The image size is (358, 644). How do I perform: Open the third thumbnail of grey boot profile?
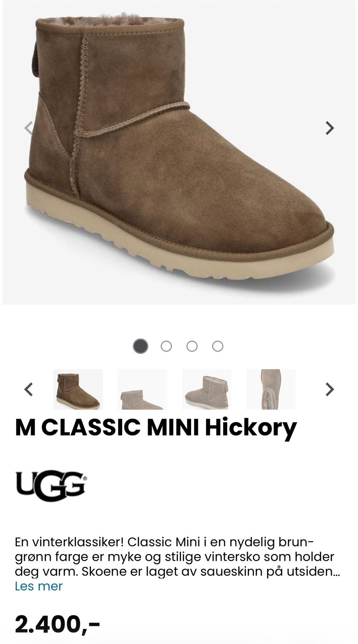pos(207,389)
